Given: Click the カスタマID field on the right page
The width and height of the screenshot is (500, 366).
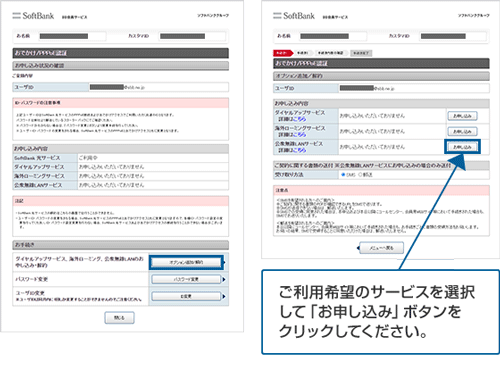Looking at the screenshot, I should pyautogui.click(x=453, y=36).
